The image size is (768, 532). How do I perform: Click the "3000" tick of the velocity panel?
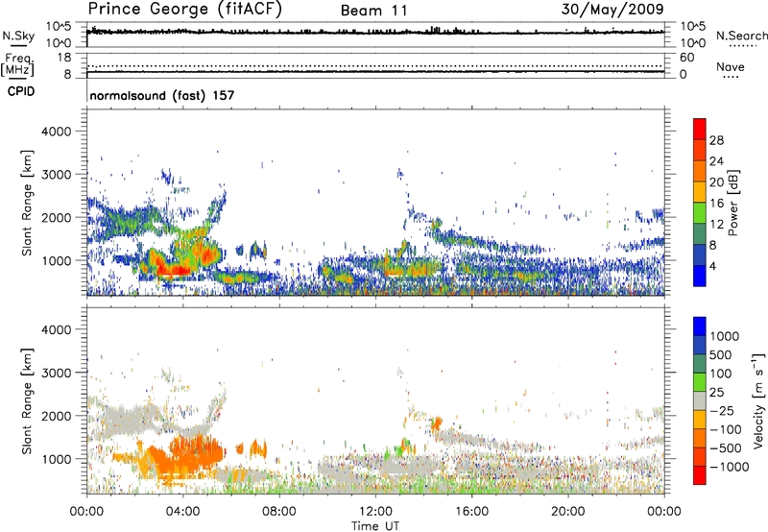pyautogui.click(x=57, y=373)
